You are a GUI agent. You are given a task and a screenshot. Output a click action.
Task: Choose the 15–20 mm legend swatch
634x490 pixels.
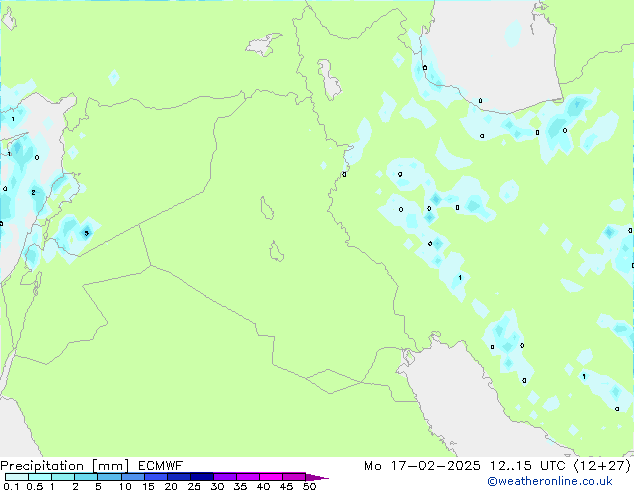coord(155,477)
